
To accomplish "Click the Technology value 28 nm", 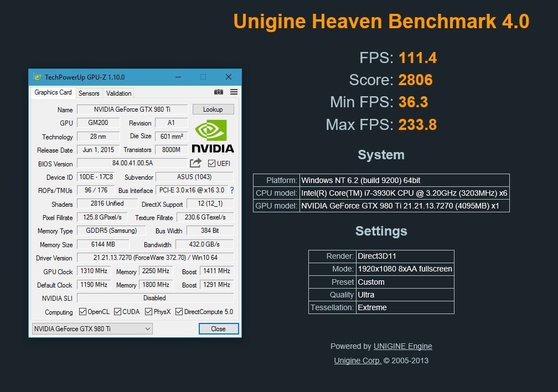I will (x=98, y=137).
